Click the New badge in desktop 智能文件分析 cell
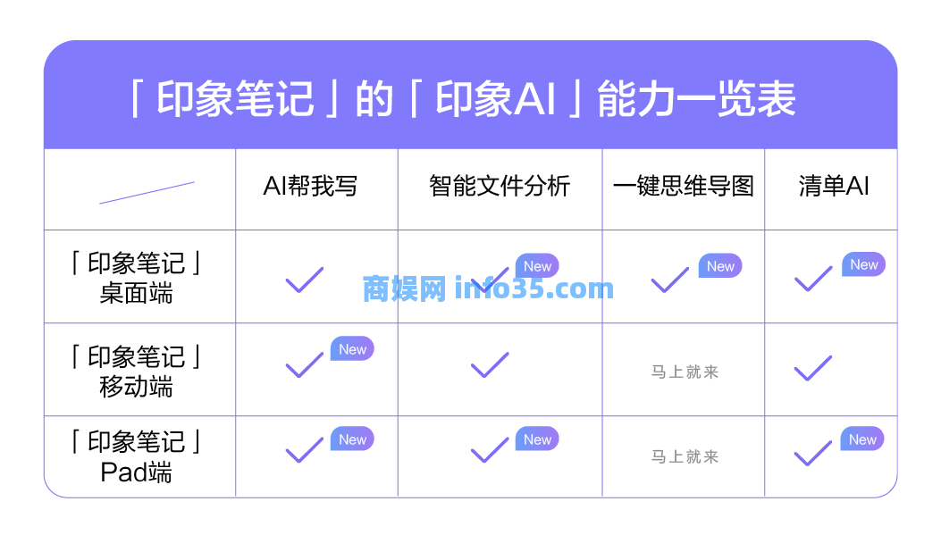This screenshot has height=560, width=941. [537, 266]
